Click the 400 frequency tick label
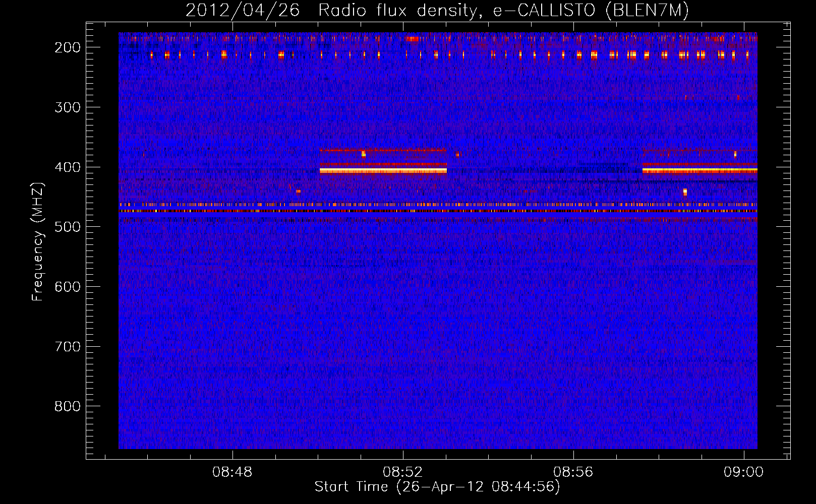 68,167
